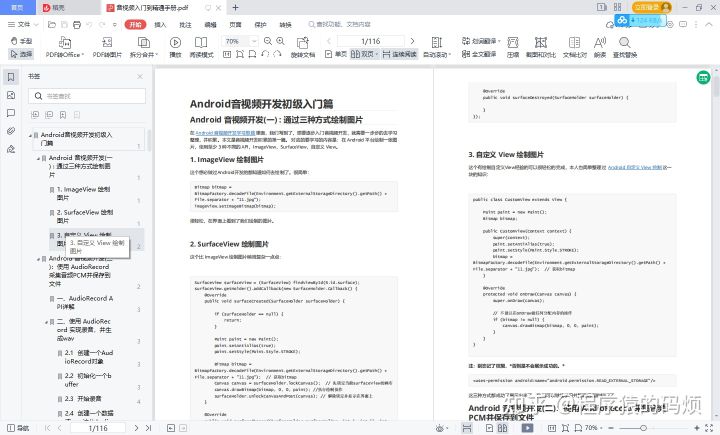Viewport: 720px width, 435px height.
Task: Switch to 编辑 edit tab
Action: click(210, 24)
